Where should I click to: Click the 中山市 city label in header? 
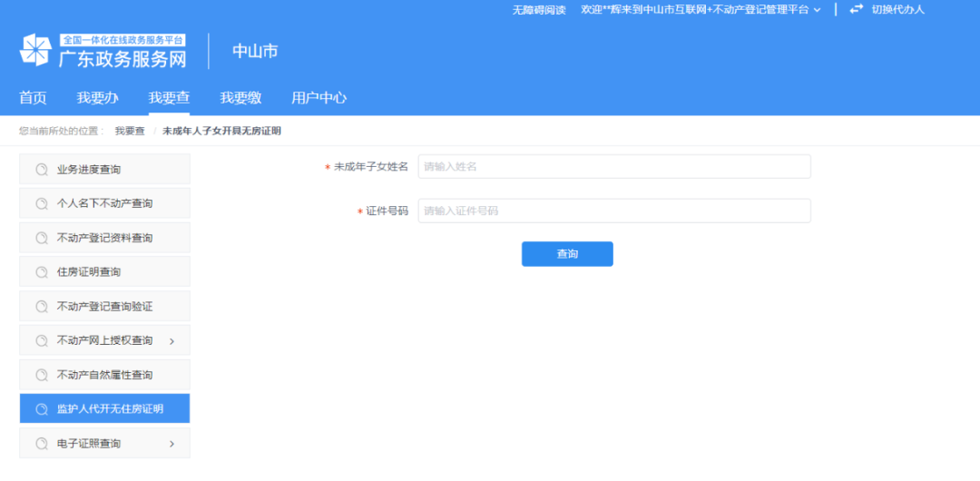[255, 52]
